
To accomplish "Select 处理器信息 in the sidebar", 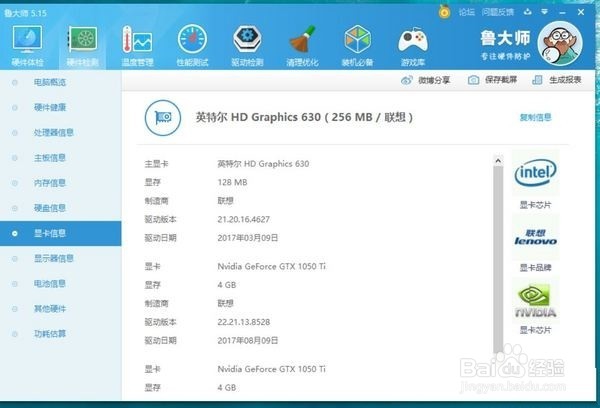I will pyautogui.click(x=60, y=133).
